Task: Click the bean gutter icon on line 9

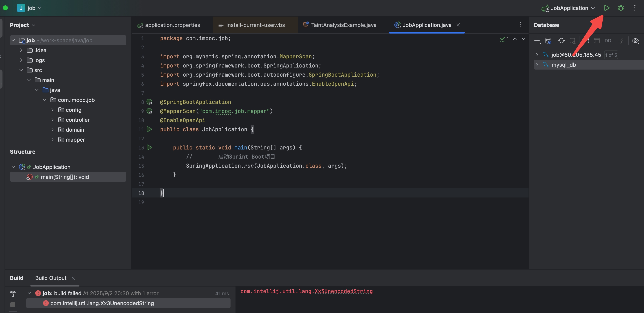Action: tap(149, 111)
